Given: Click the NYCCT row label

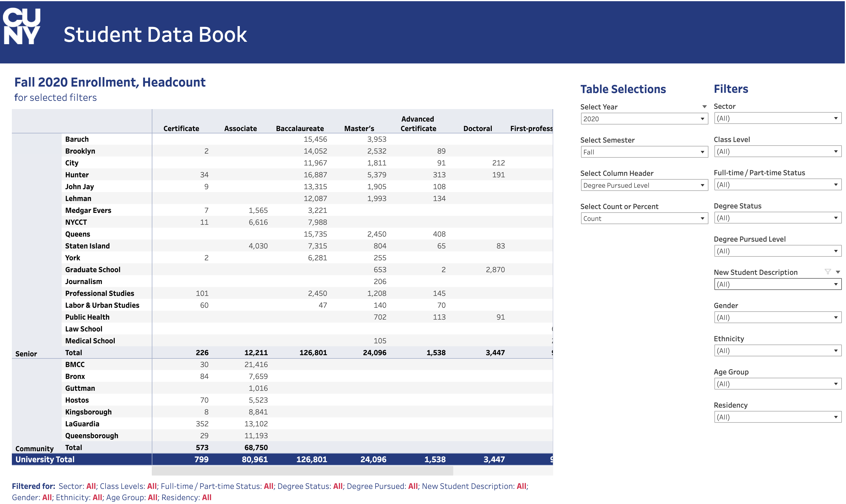Looking at the screenshot, I should [x=76, y=222].
